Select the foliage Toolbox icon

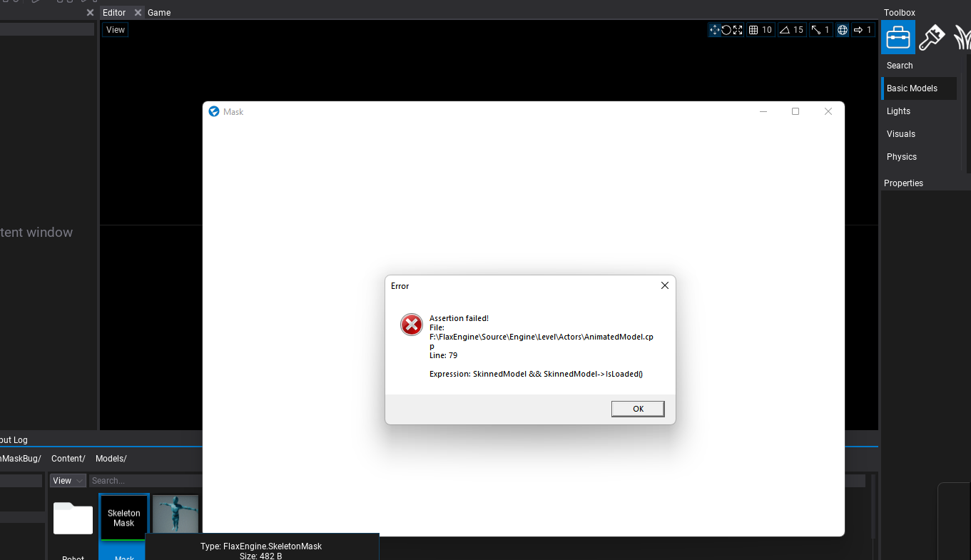coord(962,36)
